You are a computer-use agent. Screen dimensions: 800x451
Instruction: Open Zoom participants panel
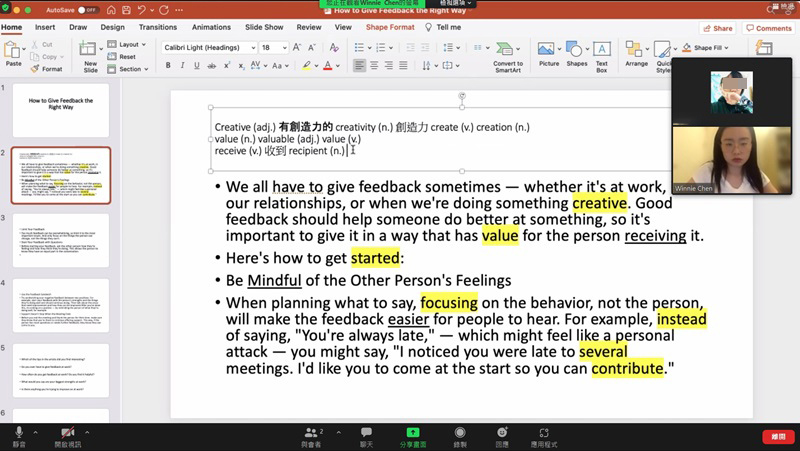click(312, 437)
